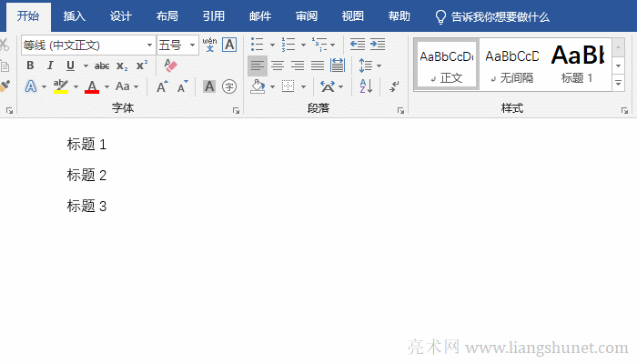Align text right

click(x=298, y=66)
